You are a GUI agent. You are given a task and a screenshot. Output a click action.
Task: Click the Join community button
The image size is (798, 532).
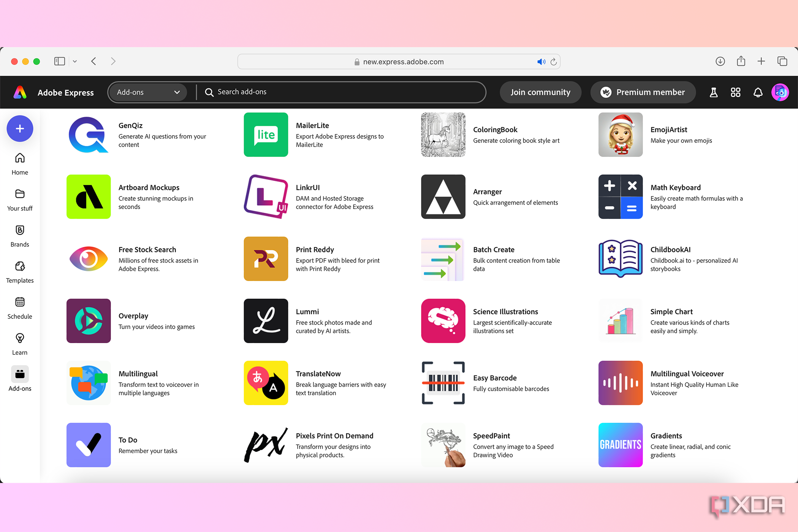(540, 92)
